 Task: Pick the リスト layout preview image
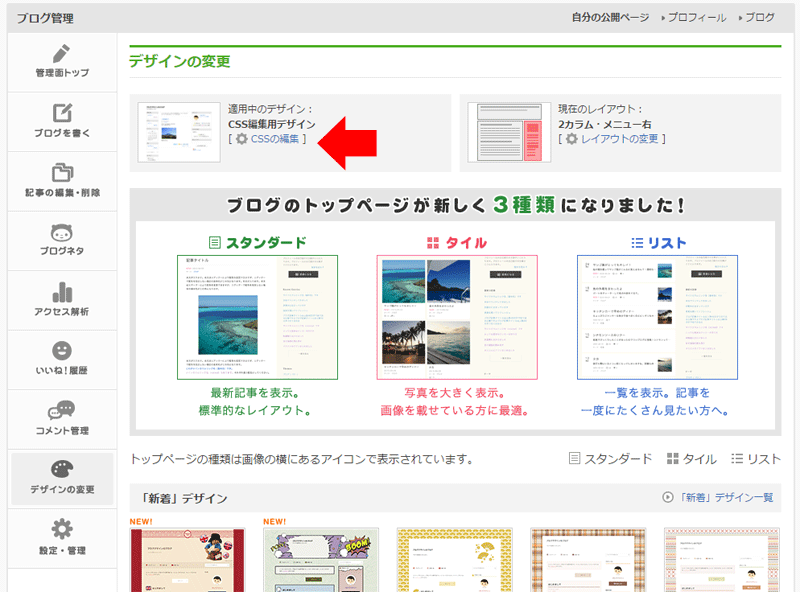coord(657,316)
